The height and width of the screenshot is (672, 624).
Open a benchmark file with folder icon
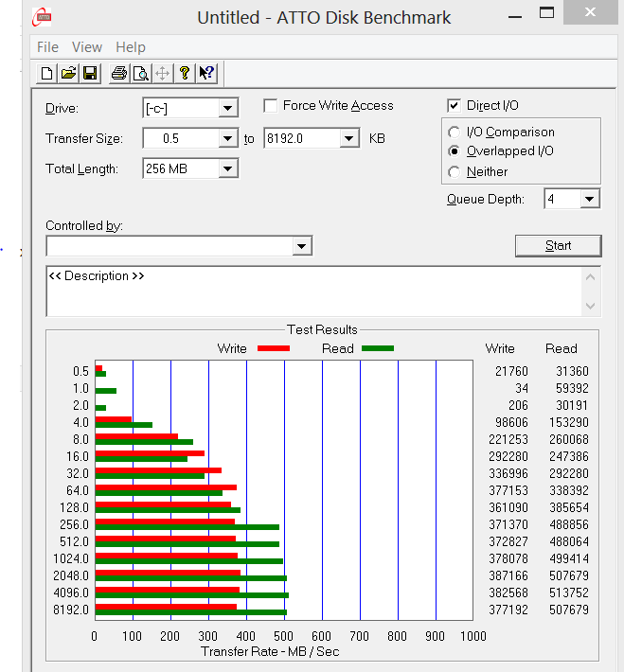[69, 73]
